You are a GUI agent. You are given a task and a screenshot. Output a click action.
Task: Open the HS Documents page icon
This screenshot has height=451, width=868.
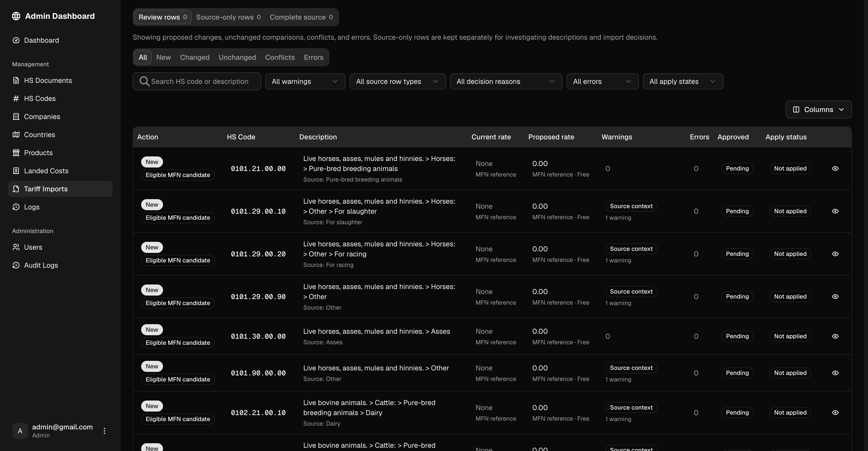click(16, 81)
